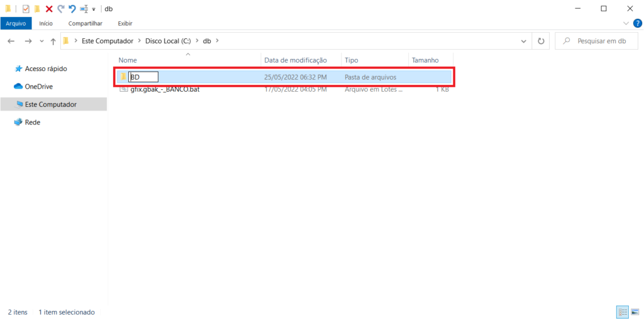This screenshot has width=644, height=319.
Task: Click the blue Undo arrow icon
Action: tap(72, 9)
